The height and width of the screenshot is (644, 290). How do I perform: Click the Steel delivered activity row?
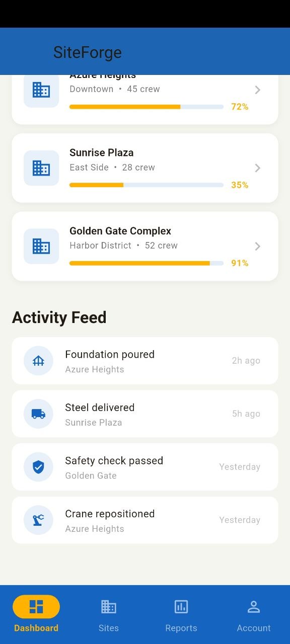[145, 414]
